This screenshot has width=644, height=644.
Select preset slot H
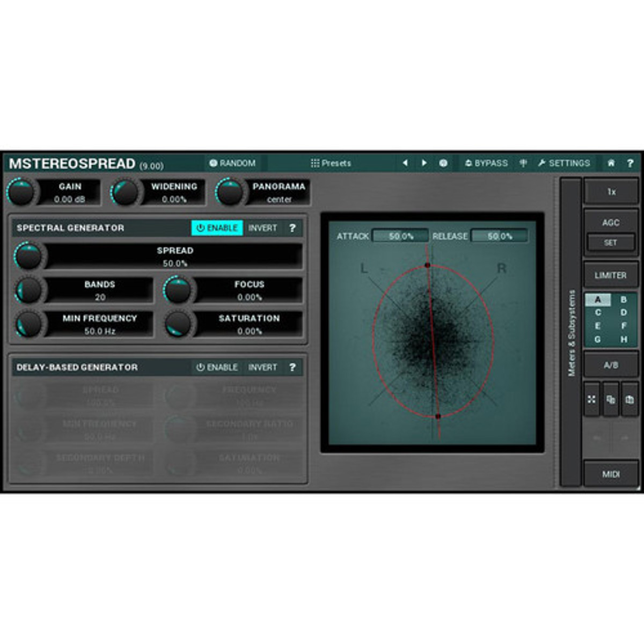624,339
